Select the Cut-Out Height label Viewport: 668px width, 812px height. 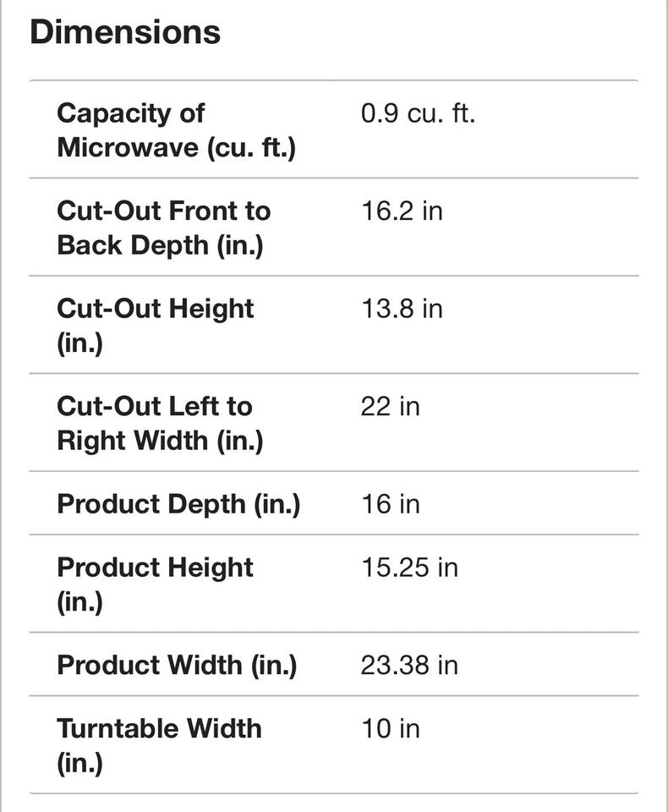155,326
